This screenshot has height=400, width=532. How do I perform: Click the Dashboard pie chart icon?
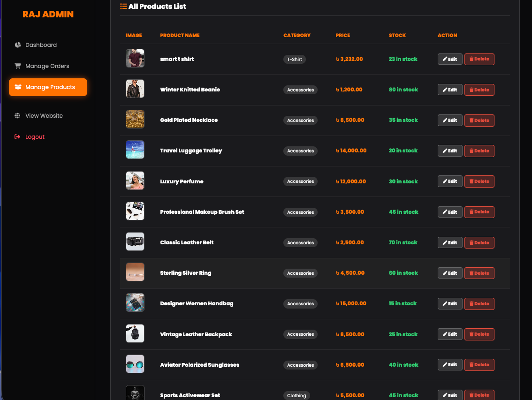coord(18,45)
